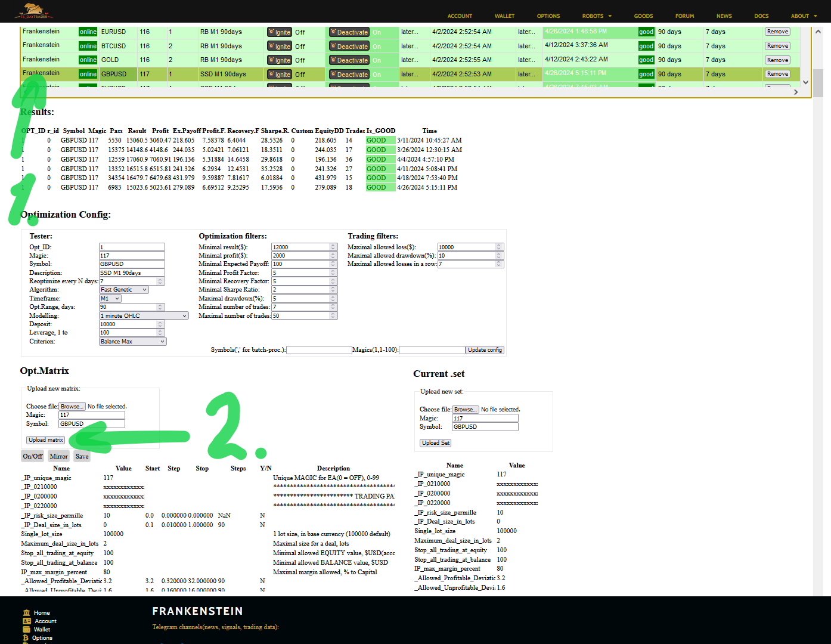The image size is (831, 644).
Task: Open the ROBOTS menu in the top navigation
Action: click(597, 16)
